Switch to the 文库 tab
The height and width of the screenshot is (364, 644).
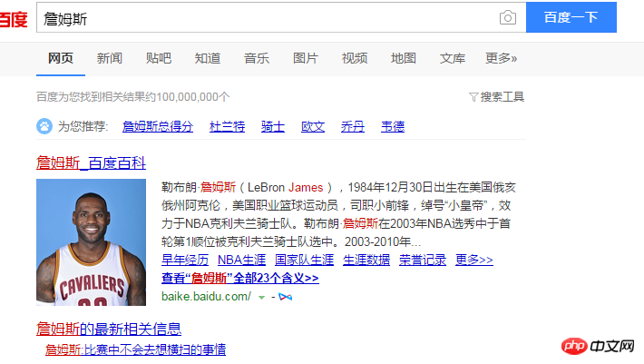(x=453, y=58)
